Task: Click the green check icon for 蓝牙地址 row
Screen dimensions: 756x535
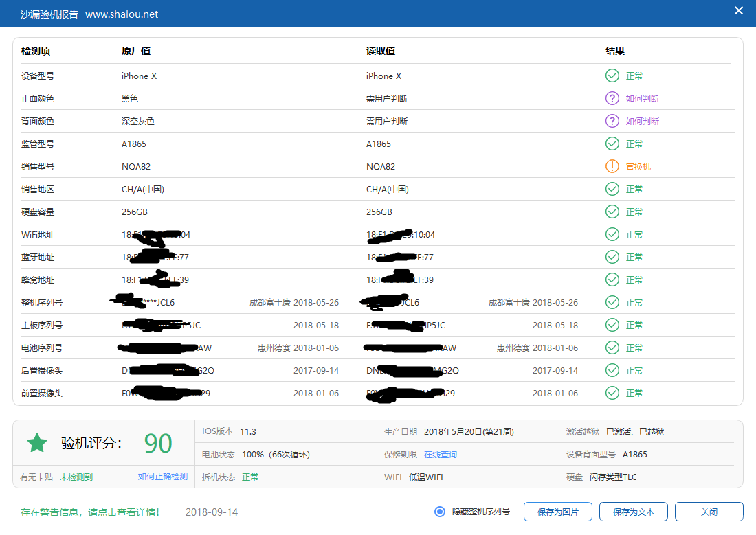Action: click(x=612, y=257)
